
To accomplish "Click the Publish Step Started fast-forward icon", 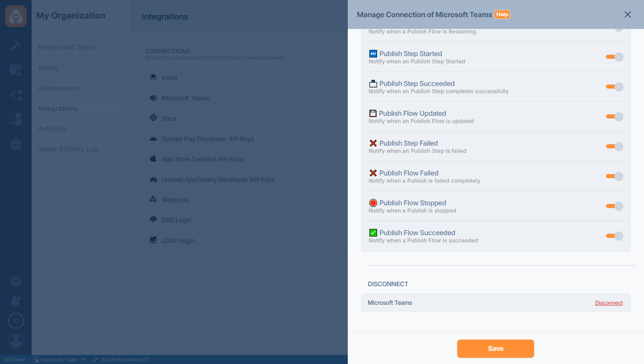I will point(373,54).
